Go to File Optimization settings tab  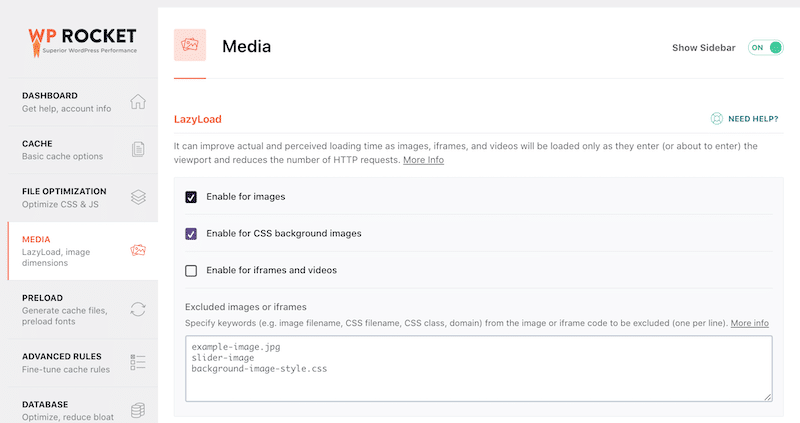64,196
